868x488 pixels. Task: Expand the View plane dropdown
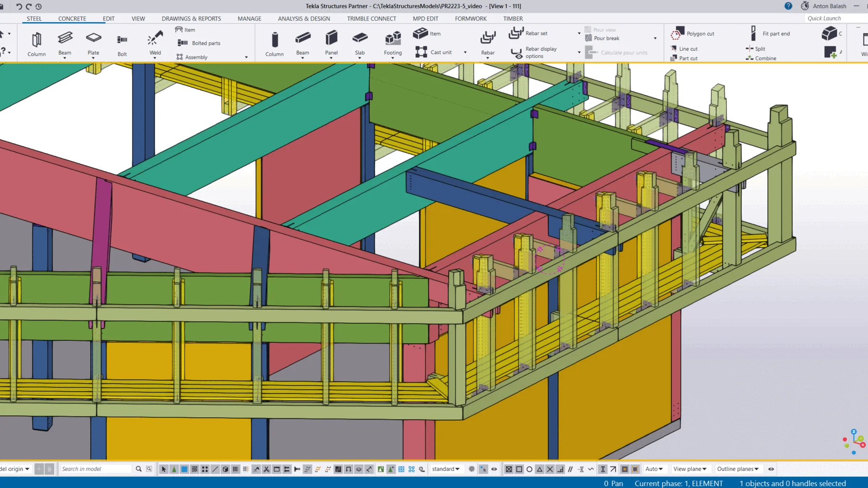(x=690, y=469)
